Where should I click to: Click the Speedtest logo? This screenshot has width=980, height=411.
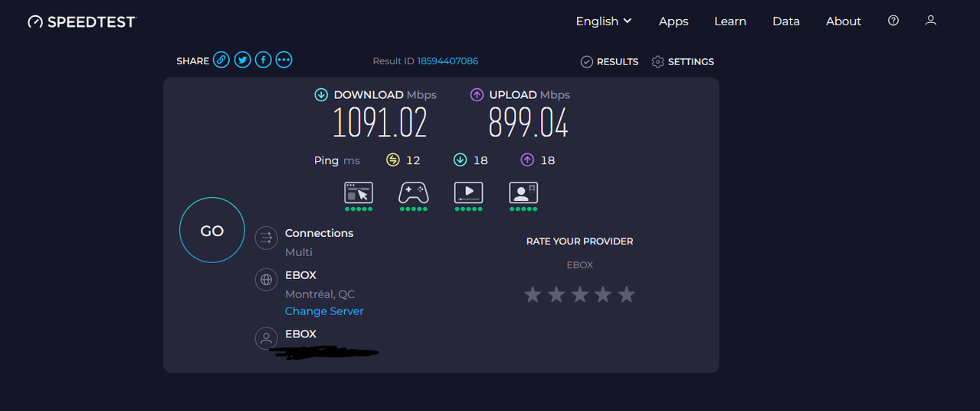[81, 21]
